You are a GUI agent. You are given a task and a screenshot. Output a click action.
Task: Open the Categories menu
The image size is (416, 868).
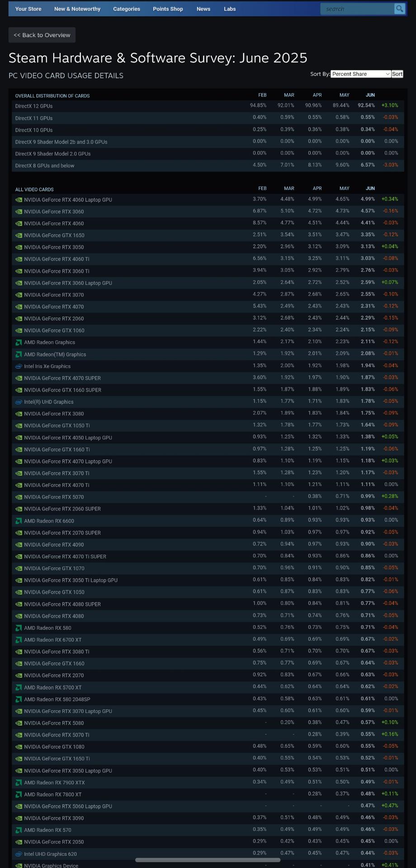pyautogui.click(x=126, y=9)
